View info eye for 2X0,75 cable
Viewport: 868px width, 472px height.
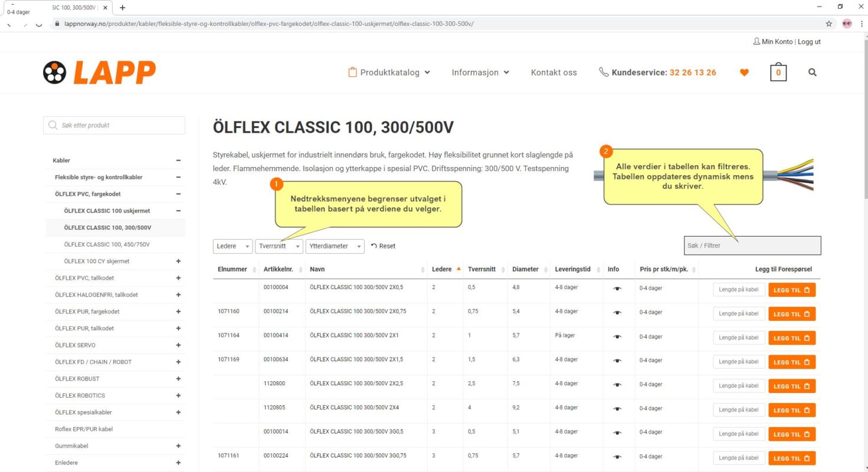point(617,313)
